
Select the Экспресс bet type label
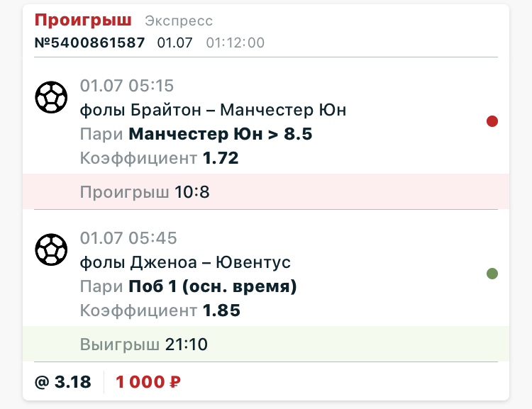179,21
